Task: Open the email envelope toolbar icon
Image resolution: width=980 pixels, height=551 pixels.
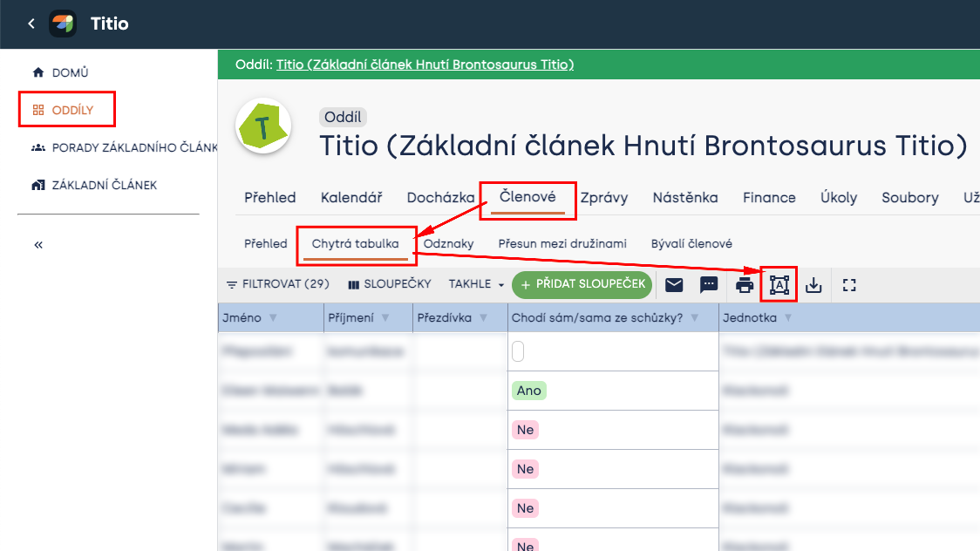Action: click(x=674, y=285)
